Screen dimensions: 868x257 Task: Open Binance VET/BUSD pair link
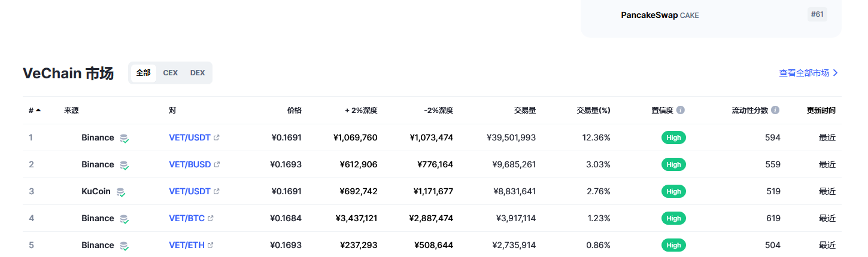point(190,164)
